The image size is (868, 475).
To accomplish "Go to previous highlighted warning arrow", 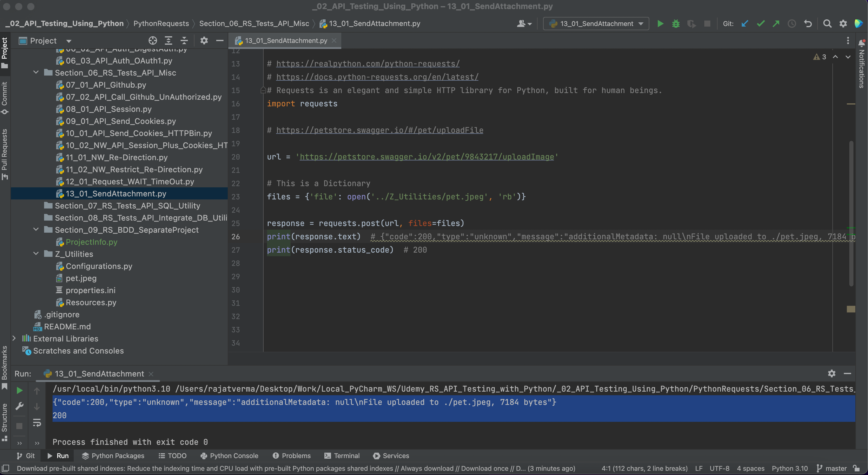I will [x=835, y=57].
